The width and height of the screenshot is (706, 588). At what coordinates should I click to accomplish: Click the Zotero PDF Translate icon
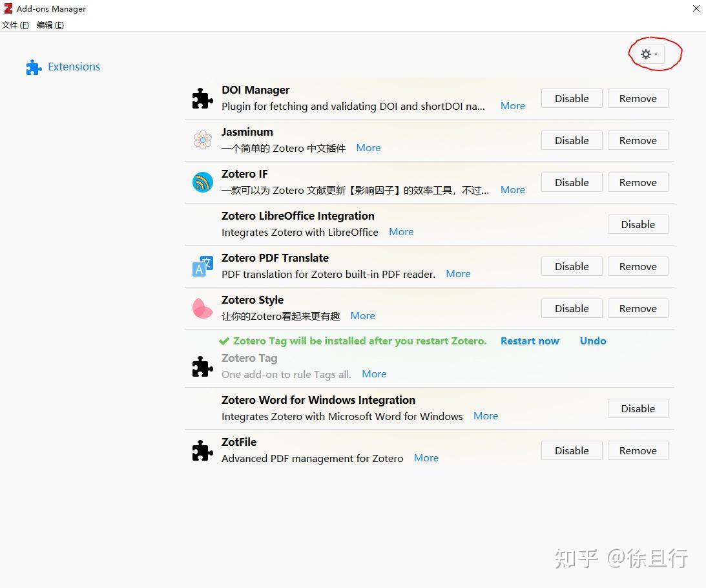tap(203, 266)
